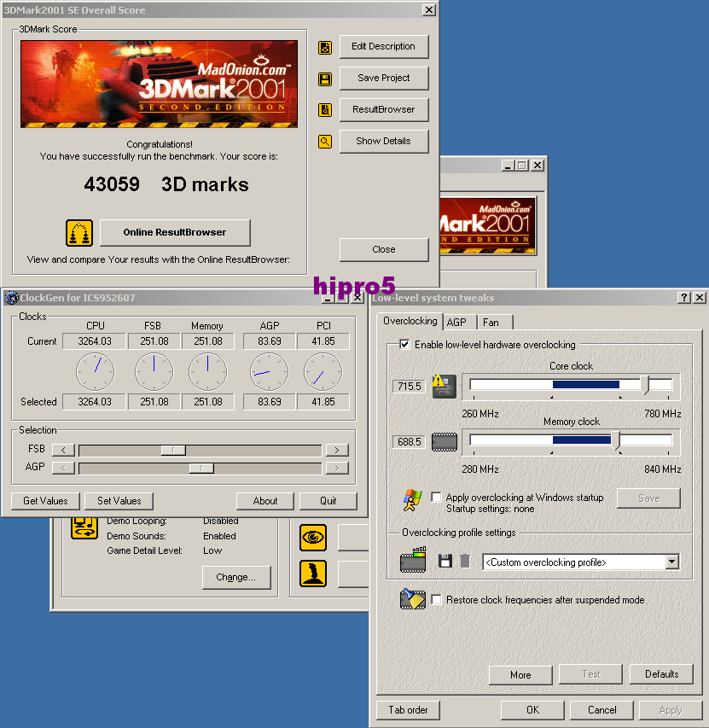Open the ResultBrowser button

[x=383, y=109]
